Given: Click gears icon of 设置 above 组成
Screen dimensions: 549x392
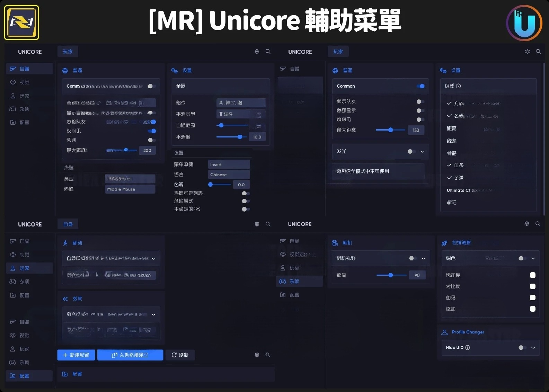Looking at the screenshot, I should (x=443, y=71).
